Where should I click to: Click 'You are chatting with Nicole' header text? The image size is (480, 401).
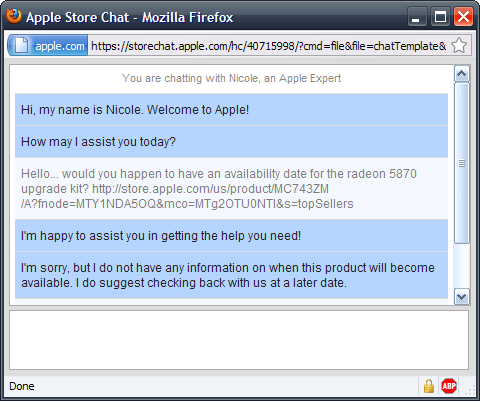click(x=231, y=78)
